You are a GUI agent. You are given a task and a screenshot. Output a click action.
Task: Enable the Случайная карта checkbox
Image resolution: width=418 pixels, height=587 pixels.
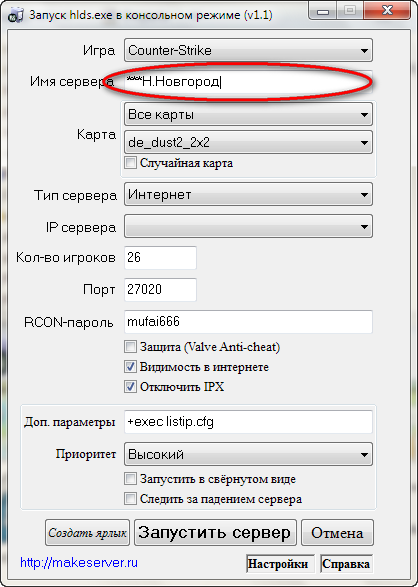[130, 163]
